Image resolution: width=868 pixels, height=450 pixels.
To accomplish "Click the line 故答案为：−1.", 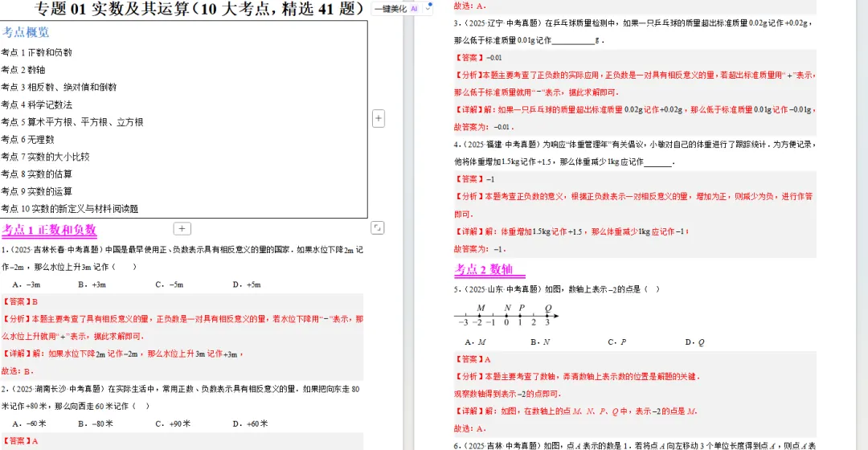I will tap(480, 249).
